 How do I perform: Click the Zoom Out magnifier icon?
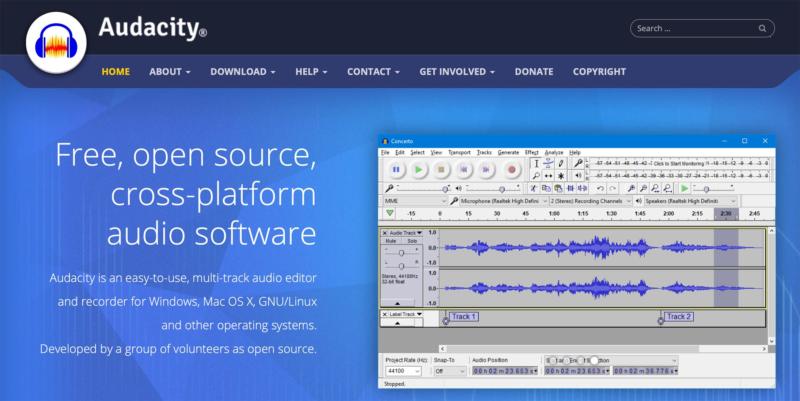coord(643,189)
